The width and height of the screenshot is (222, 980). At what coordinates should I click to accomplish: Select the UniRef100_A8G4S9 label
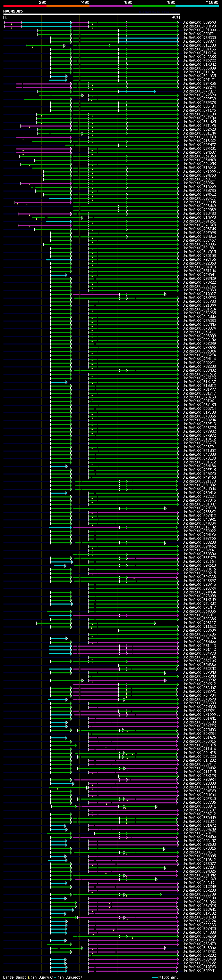coord(199,959)
